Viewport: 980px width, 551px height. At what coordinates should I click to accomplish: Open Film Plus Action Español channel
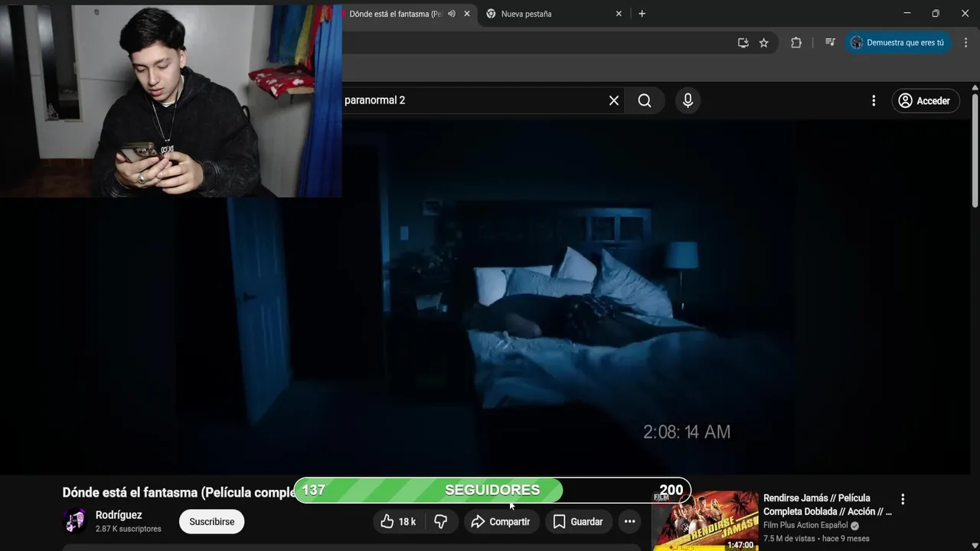pyautogui.click(x=805, y=525)
